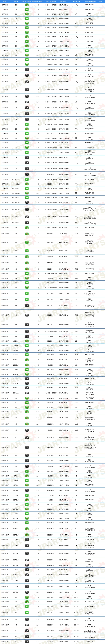Click petrol icon in Peugeot 206 NFZ (TU5JP) row
Screen dimensions: 105x644
click(x=27, y=273)
